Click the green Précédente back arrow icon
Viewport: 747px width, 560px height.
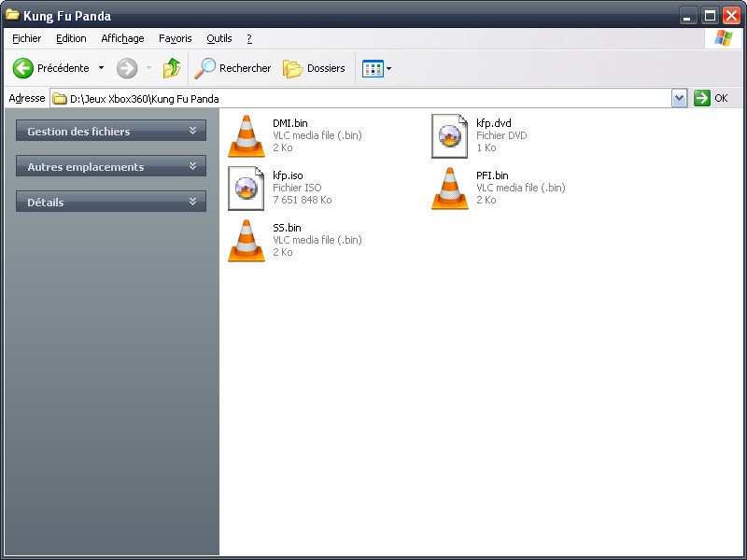[22, 68]
